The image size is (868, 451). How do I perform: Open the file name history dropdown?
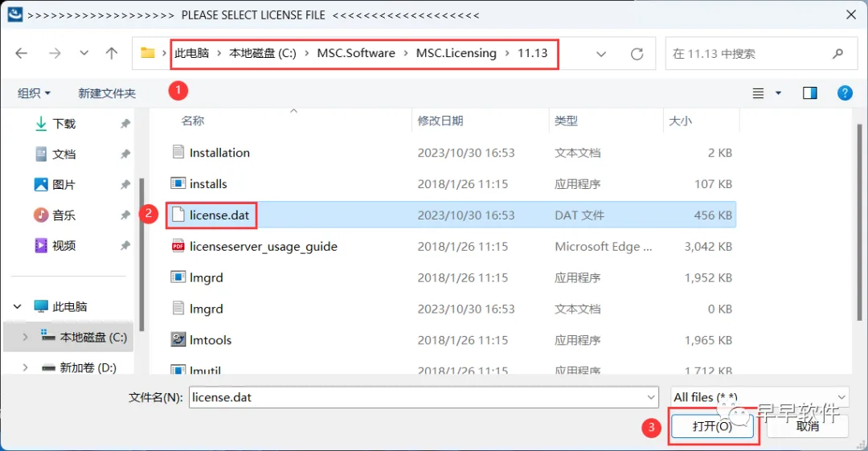[651, 397]
